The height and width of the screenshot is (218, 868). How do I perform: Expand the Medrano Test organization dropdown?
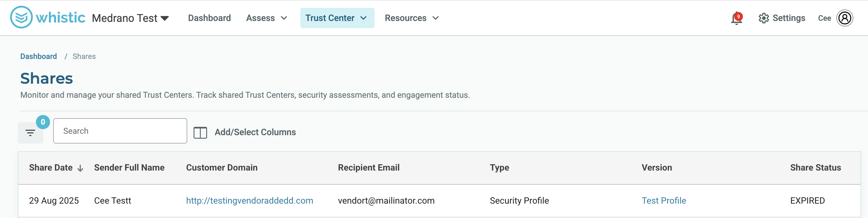130,18
